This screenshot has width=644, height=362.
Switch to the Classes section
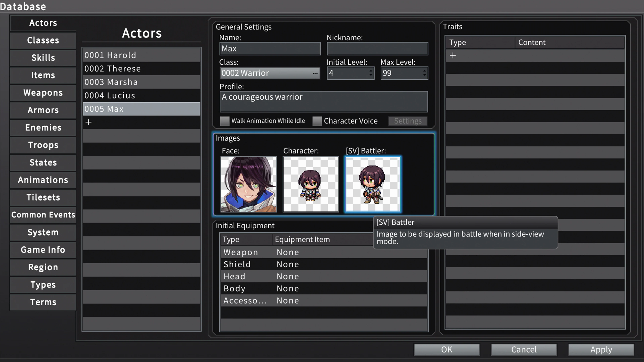43,40
